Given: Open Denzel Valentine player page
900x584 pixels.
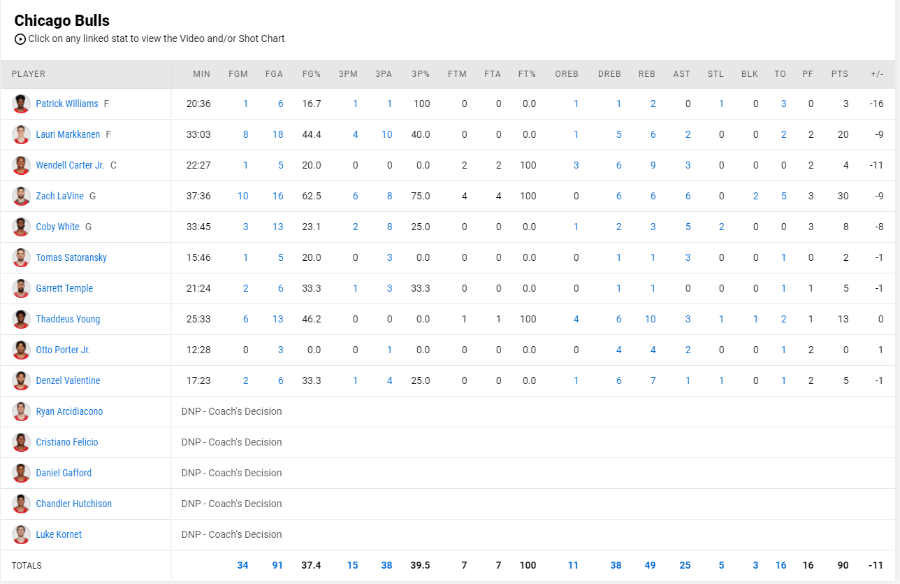Looking at the screenshot, I should click(68, 380).
